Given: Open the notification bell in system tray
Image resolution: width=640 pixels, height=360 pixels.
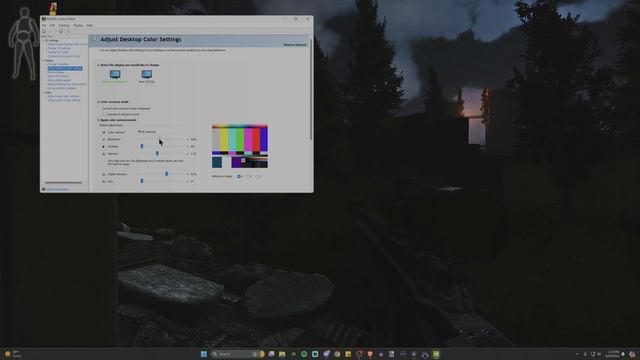Looking at the screenshot, I should (x=623, y=354).
